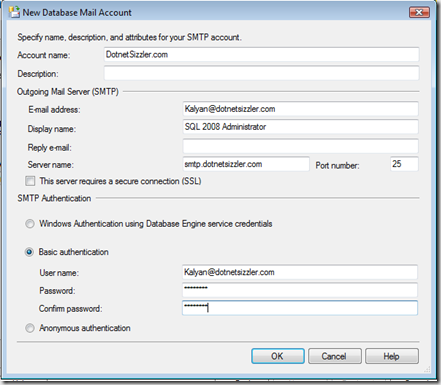Viewport: 441px width, 385px height.
Task: Click the Port number field
Action: point(404,164)
